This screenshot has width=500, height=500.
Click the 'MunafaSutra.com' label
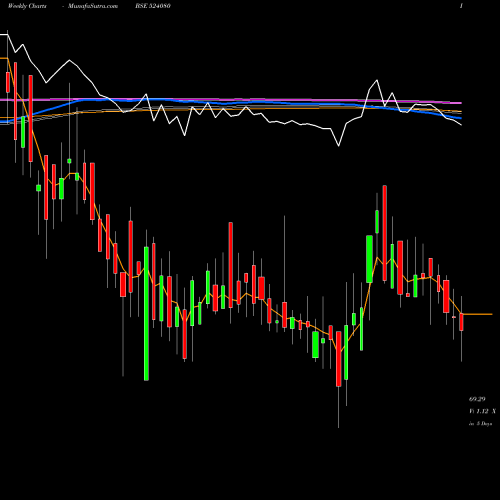[93, 6]
